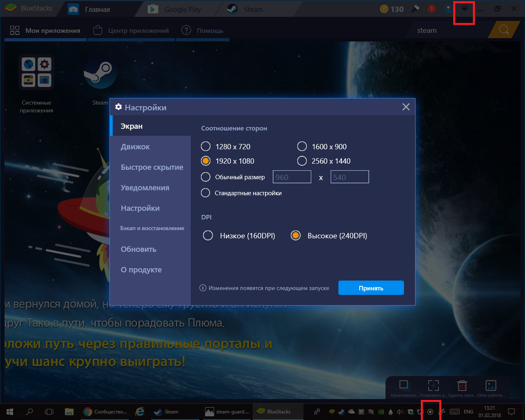Image resolution: width=525 pixels, height=420 pixels.
Task: Select the 2560 x 1440 resolution
Action: click(x=302, y=161)
